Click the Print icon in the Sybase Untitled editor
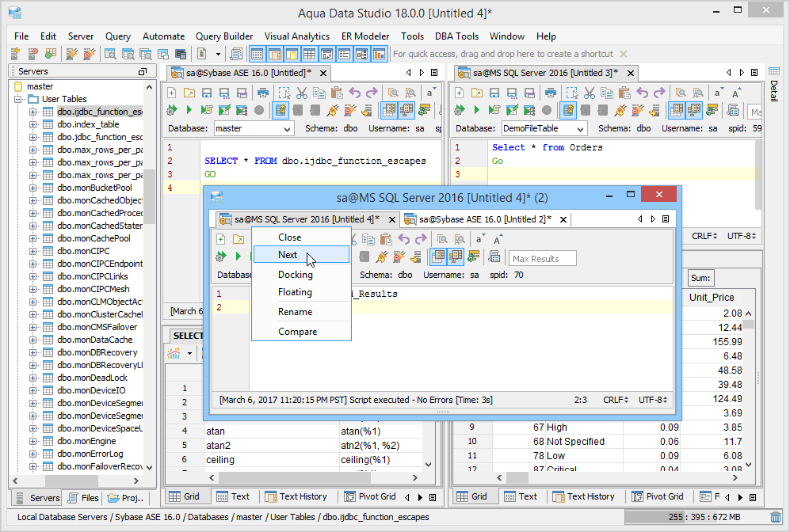The image size is (790, 532). click(x=262, y=93)
